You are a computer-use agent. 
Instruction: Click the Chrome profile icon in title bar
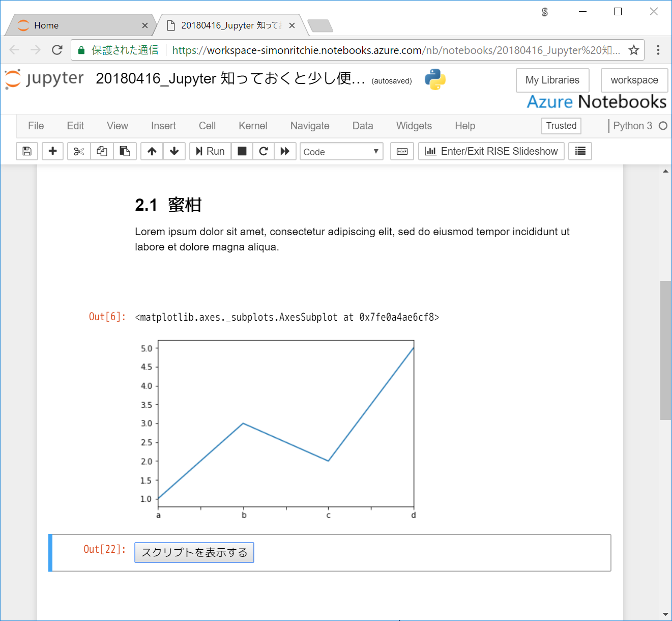[545, 12]
